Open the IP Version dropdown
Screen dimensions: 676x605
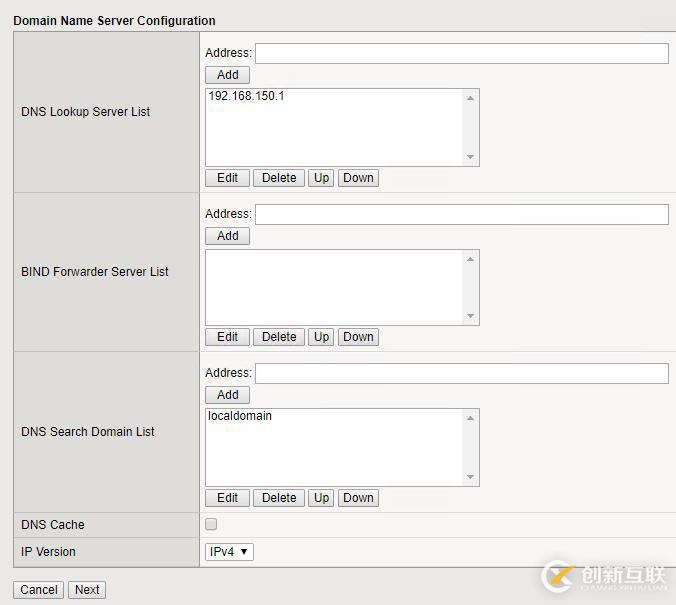[x=229, y=551]
